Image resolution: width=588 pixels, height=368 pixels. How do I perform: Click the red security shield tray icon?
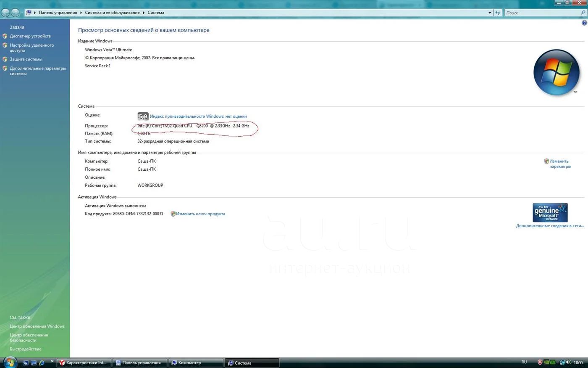tap(540, 362)
